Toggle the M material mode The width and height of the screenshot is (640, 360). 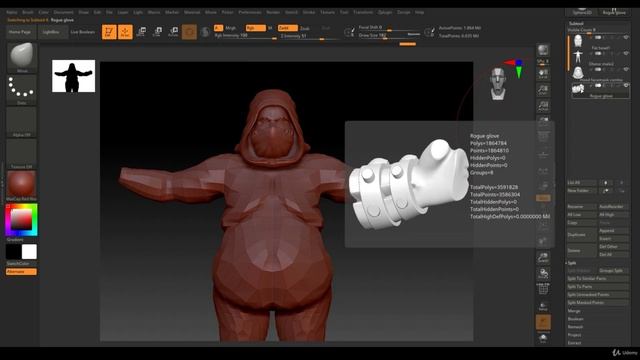pos(270,28)
